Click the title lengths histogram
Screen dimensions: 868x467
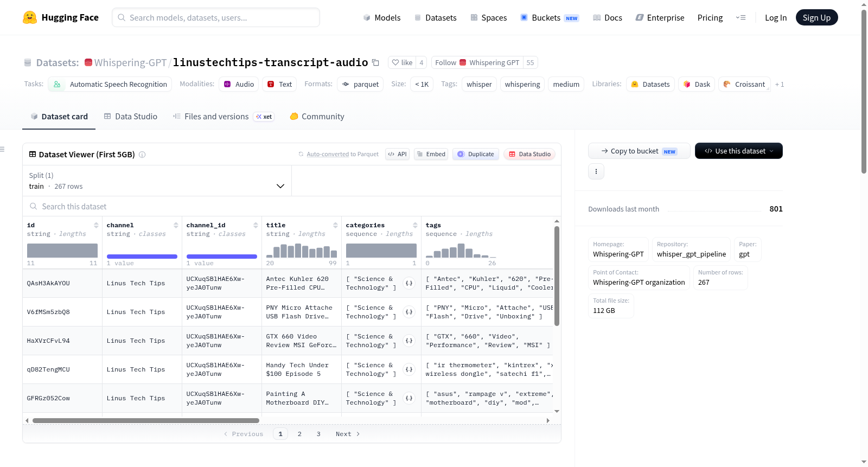pyautogui.click(x=301, y=251)
